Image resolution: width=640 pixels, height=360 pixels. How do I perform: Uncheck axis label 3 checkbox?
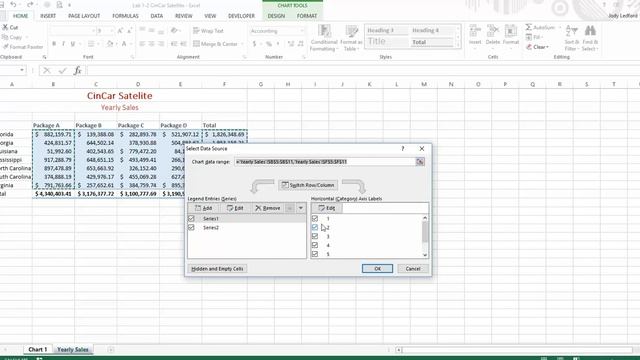315,236
